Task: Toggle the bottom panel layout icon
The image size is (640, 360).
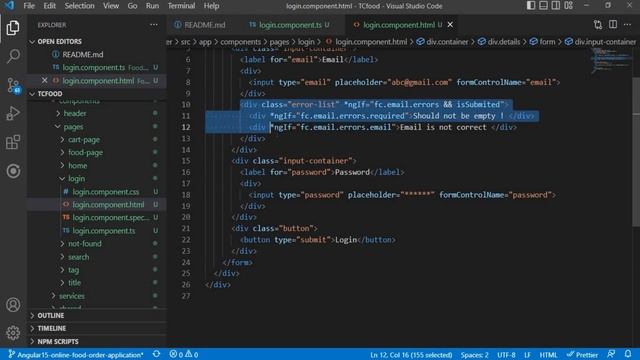Action: pyautogui.click(x=543, y=6)
